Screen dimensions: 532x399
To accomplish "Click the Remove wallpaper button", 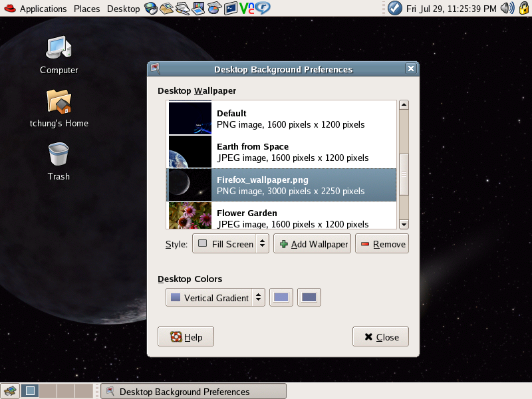I will 382,243.
